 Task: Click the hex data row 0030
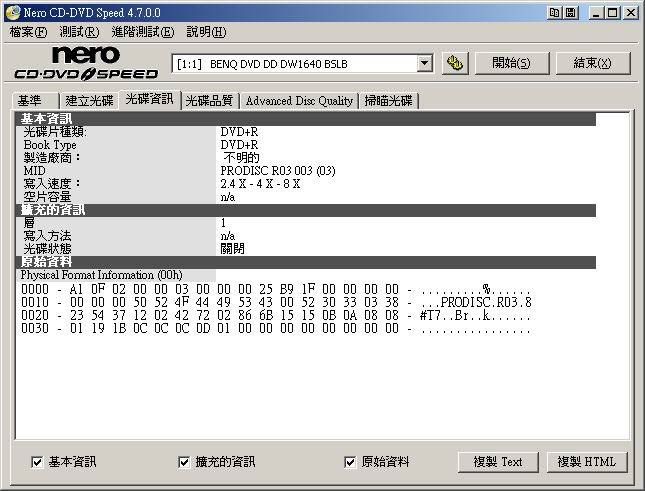coord(276,329)
